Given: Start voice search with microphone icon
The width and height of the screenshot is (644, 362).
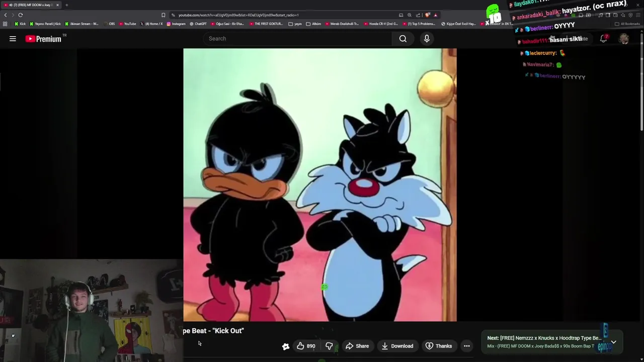Looking at the screenshot, I should tap(427, 39).
